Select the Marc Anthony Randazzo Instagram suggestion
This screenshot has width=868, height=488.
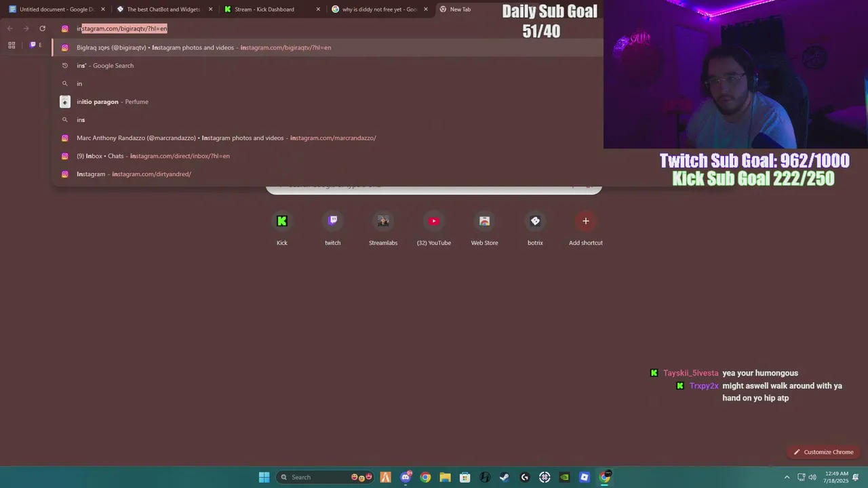pyautogui.click(x=328, y=138)
